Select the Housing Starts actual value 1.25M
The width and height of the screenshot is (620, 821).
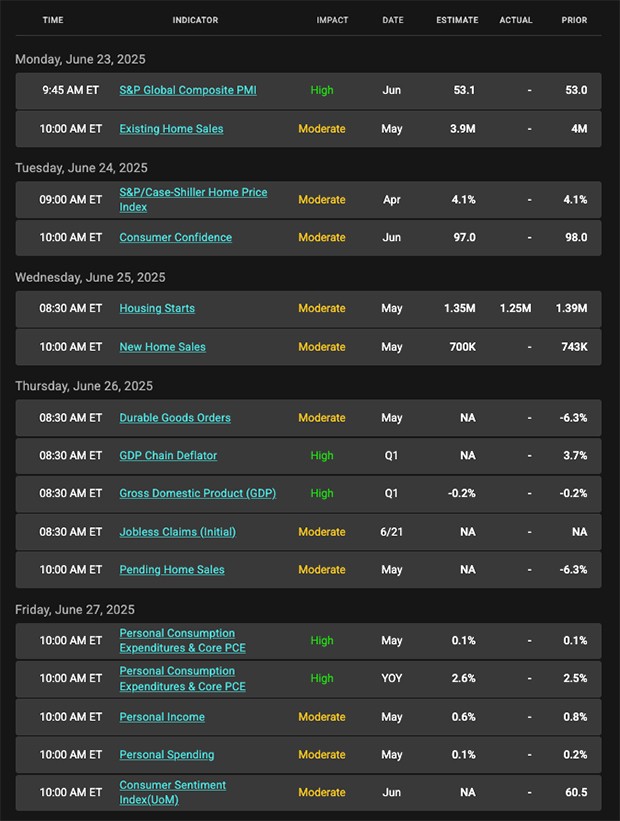coord(515,308)
